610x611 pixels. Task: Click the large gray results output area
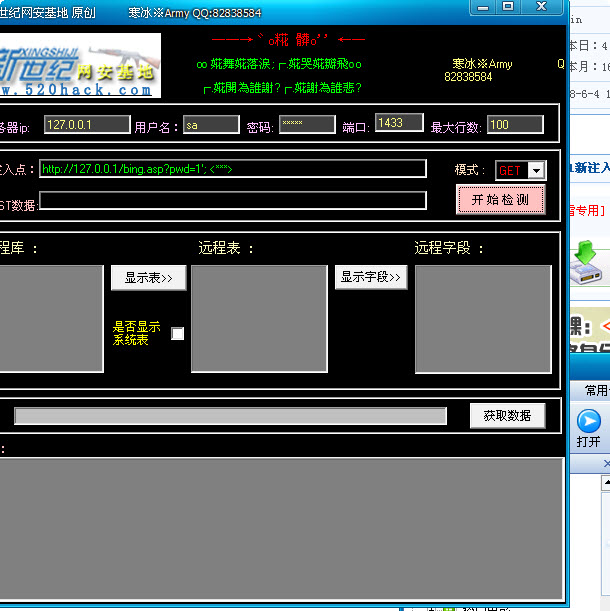(x=282, y=529)
